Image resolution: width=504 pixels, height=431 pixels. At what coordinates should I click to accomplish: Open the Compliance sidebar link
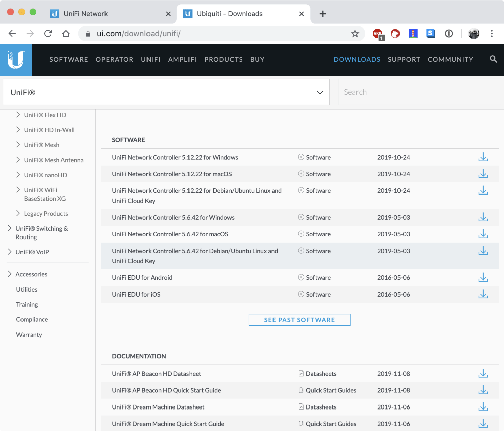click(32, 320)
